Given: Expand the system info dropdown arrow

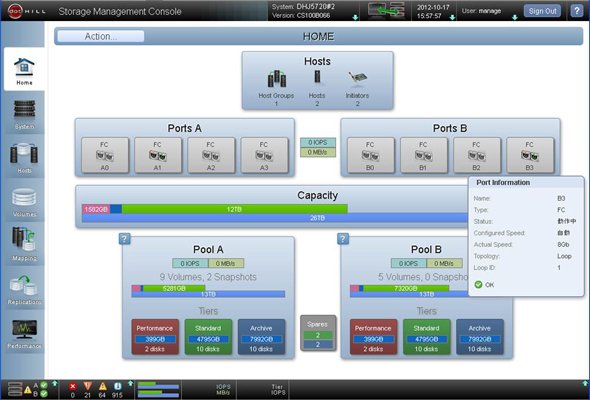Looking at the screenshot, I should coord(355,17).
